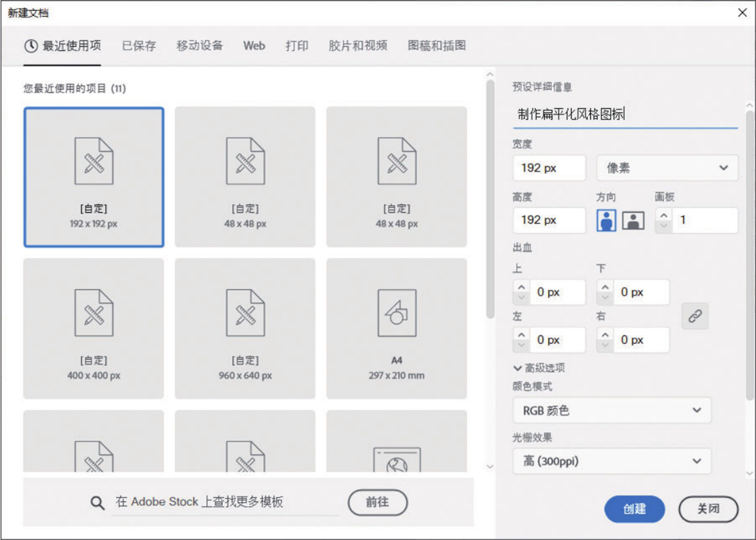This screenshot has height=540, width=756.
Task: Open the 像素 units dropdown
Action: (x=667, y=168)
